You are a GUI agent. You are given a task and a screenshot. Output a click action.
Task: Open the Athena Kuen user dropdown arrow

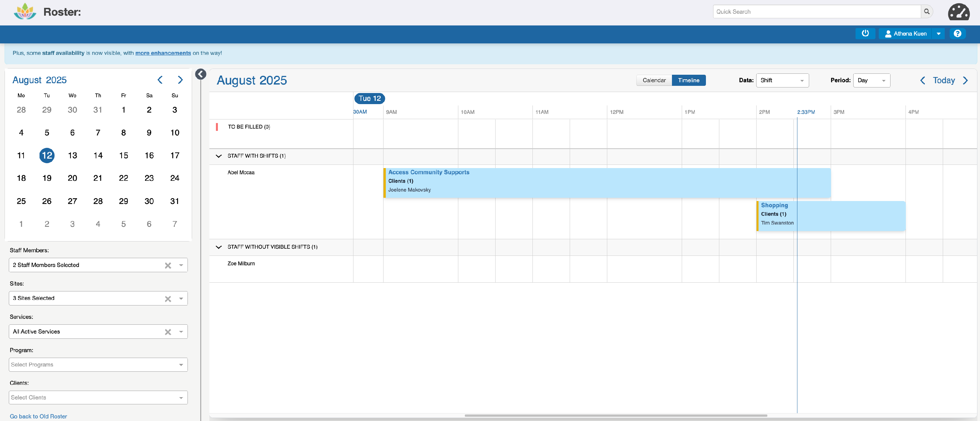pyautogui.click(x=938, y=33)
